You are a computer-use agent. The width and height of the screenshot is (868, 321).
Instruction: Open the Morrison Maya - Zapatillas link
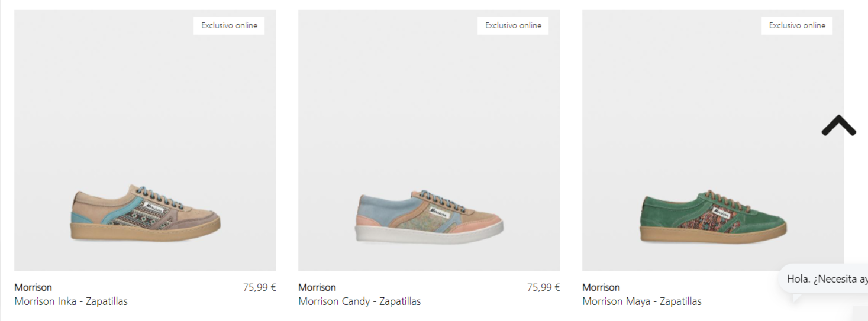[642, 301]
